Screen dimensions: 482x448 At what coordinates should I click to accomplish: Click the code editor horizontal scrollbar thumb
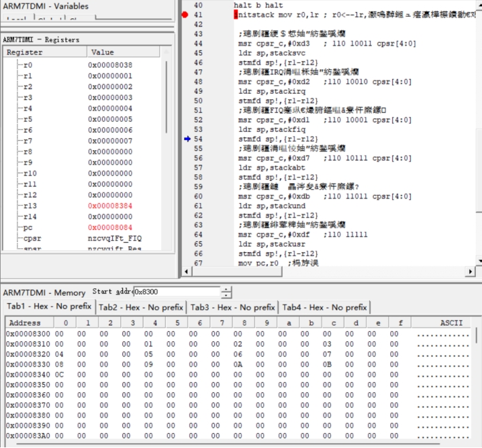pos(237,271)
